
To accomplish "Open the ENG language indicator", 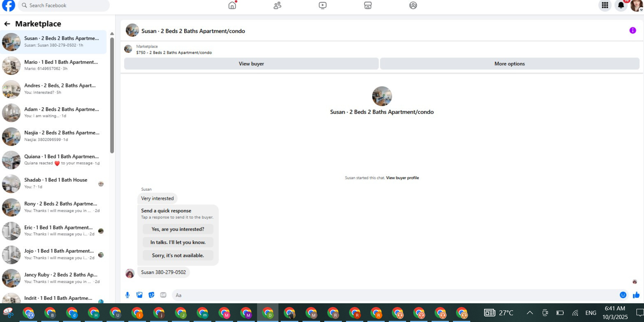I will (591, 313).
